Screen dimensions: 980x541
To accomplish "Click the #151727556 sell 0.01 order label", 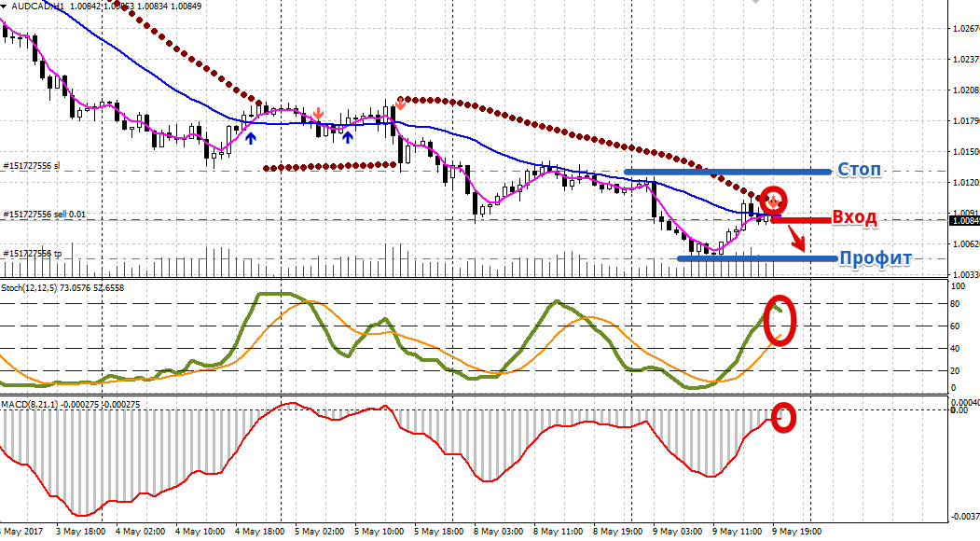I will click(x=45, y=215).
